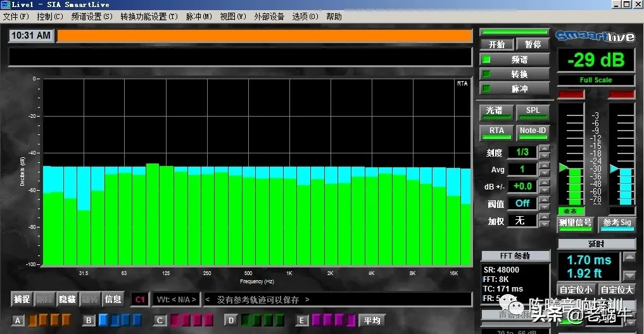Select trace bank A
The image size is (644, 334).
tap(18, 321)
